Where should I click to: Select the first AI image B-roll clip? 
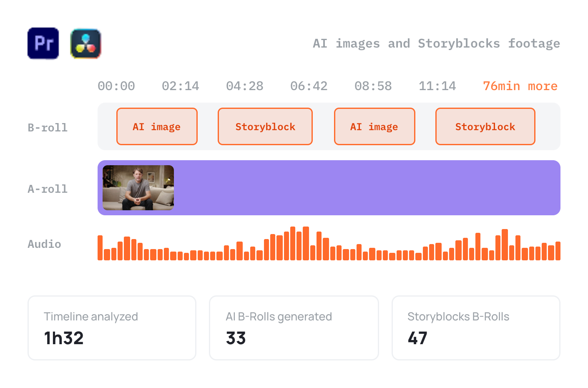click(157, 126)
